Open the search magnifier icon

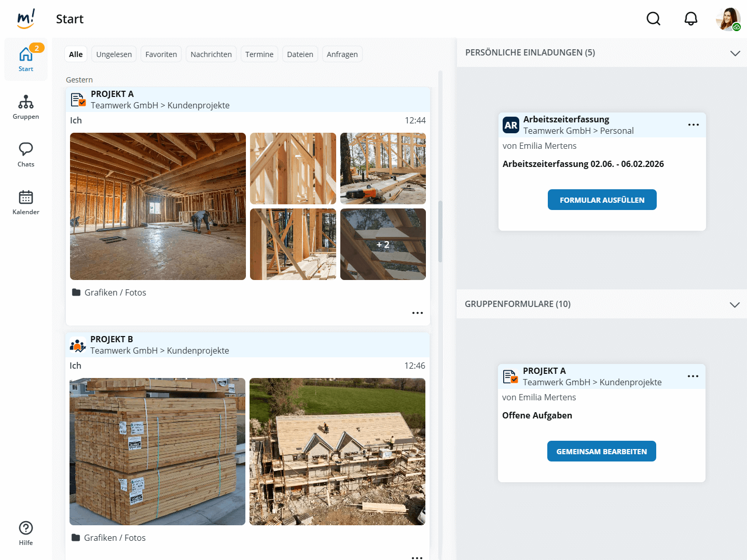coord(653,19)
